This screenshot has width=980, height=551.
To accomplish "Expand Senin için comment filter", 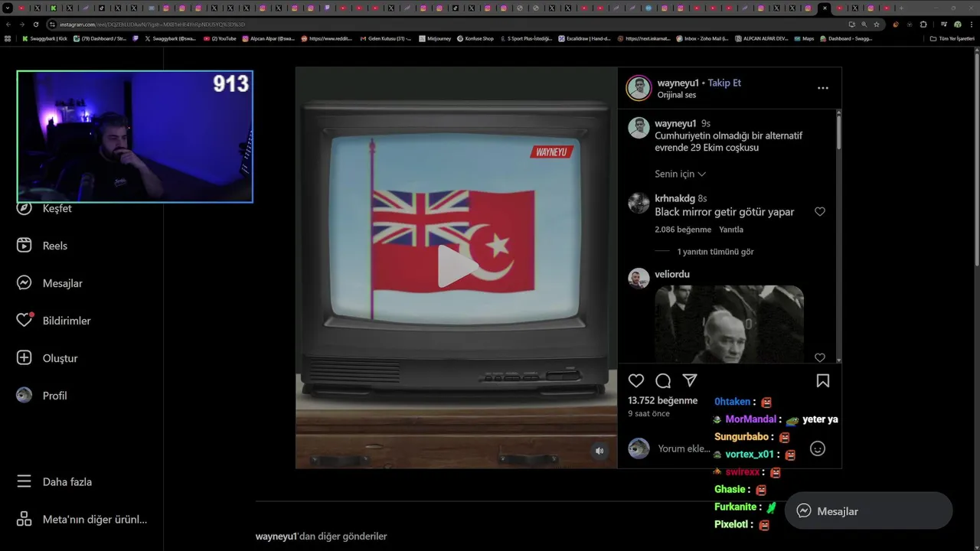I will click(x=680, y=174).
